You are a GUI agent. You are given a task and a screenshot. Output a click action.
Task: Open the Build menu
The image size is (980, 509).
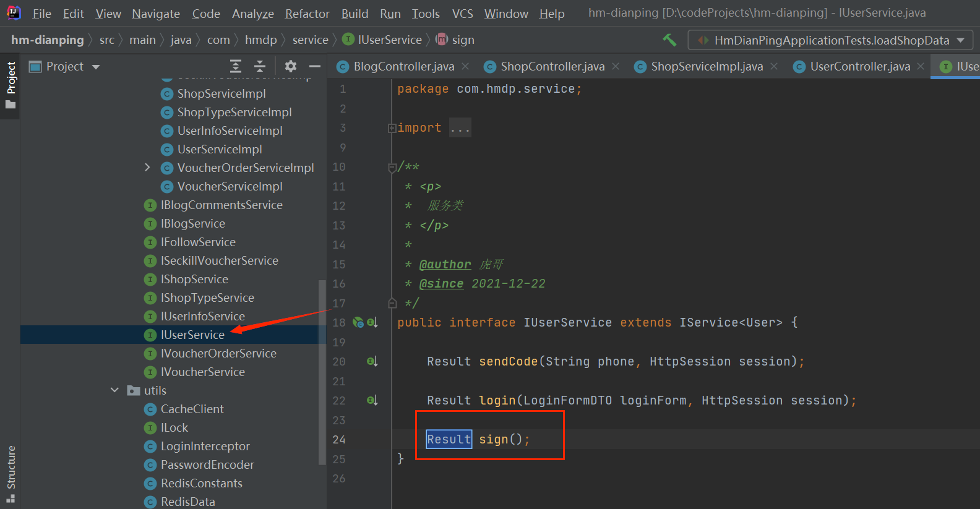point(355,14)
